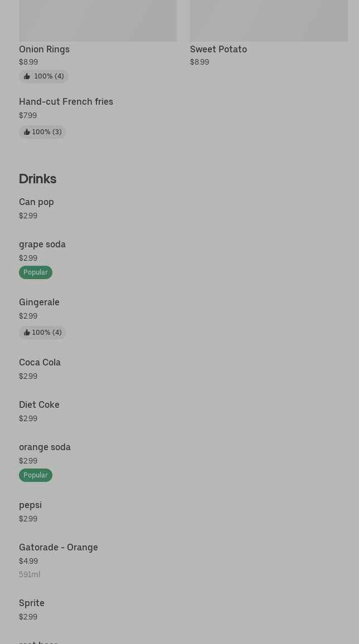Select the Sweet Potato menu item
The height and width of the screenshot is (644, 359).
pos(219,49)
